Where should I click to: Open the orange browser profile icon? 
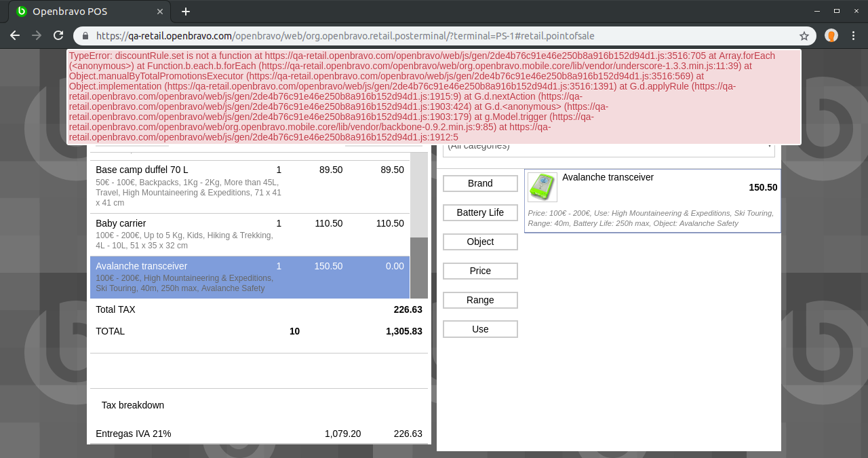[831, 36]
